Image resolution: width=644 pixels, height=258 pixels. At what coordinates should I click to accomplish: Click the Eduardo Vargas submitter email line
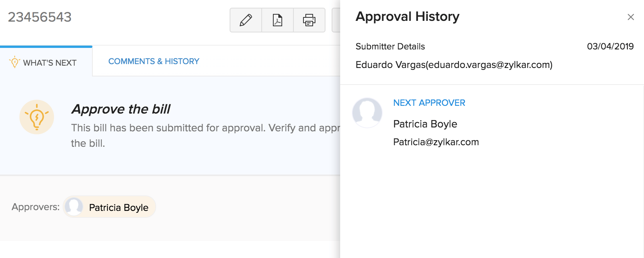(x=454, y=65)
